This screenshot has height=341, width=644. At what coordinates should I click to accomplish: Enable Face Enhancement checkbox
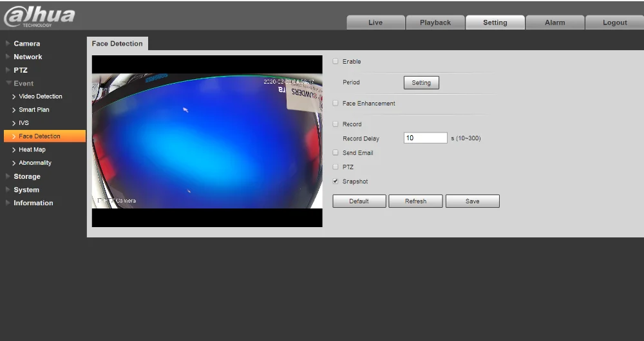pos(336,103)
